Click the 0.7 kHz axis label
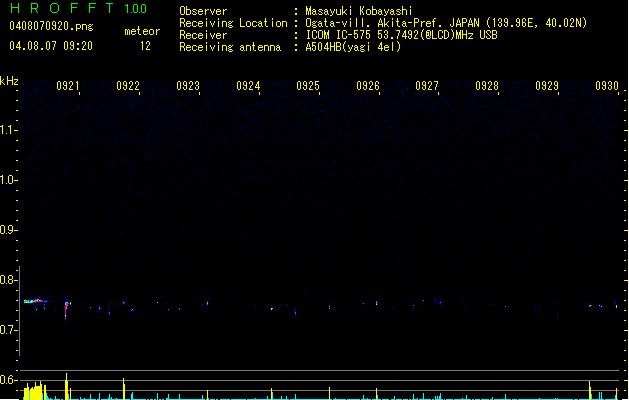629x400 pixels. coord(7,330)
